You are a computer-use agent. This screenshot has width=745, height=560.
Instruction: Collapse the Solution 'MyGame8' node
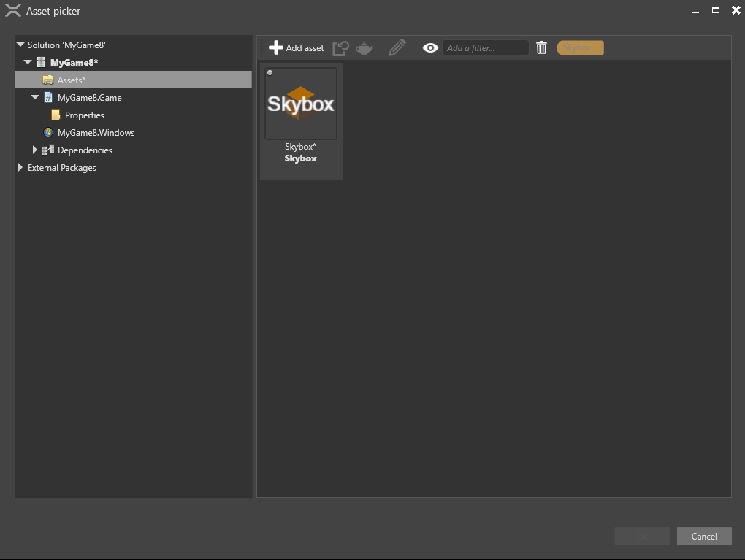[x=19, y=45]
